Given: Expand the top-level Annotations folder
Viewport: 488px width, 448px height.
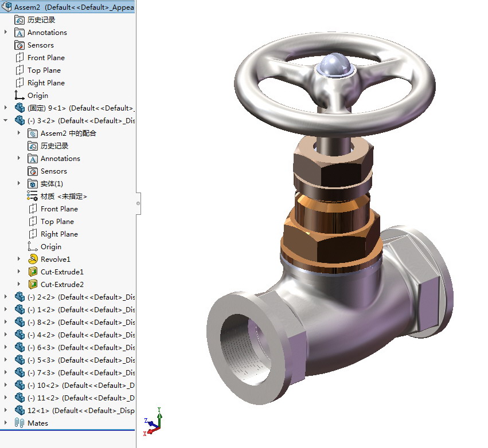Looking at the screenshot, I should [x=6, y=32].
